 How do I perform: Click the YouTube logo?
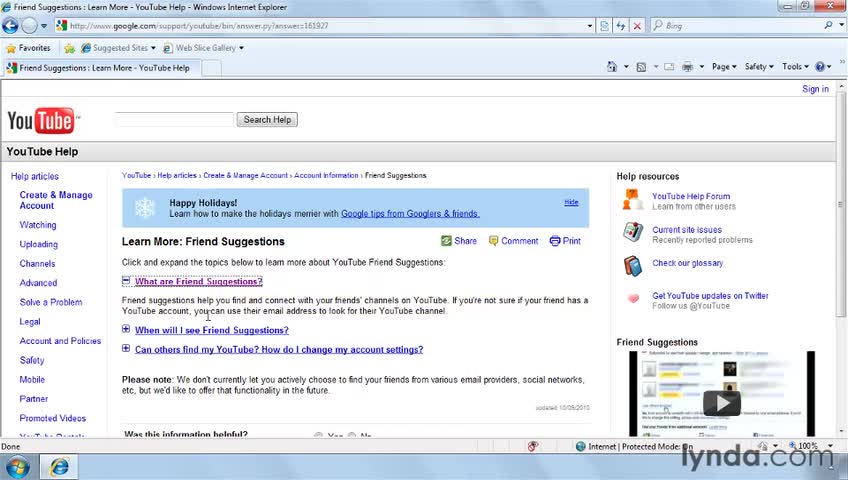43,120
